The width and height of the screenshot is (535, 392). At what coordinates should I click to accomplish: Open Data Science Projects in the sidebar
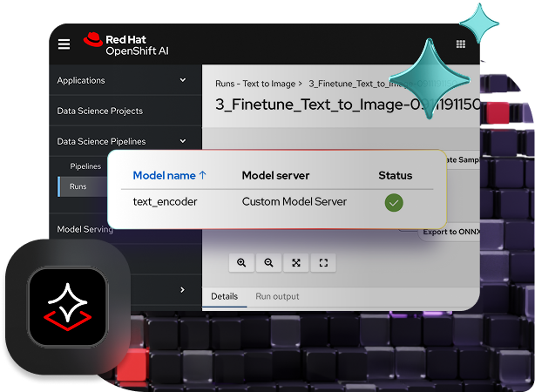99,111
